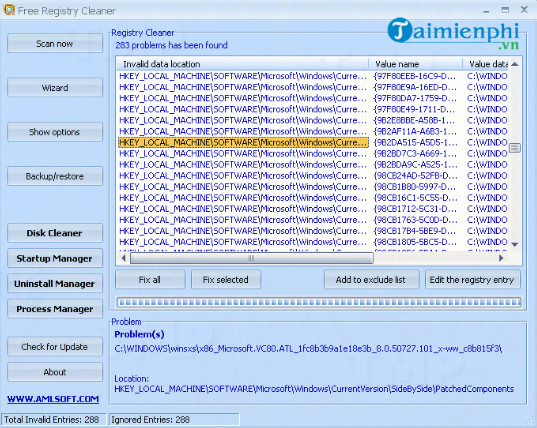
Task: Select row with value {97F80EEB-16C9-D...
Action: pos(312,76)
